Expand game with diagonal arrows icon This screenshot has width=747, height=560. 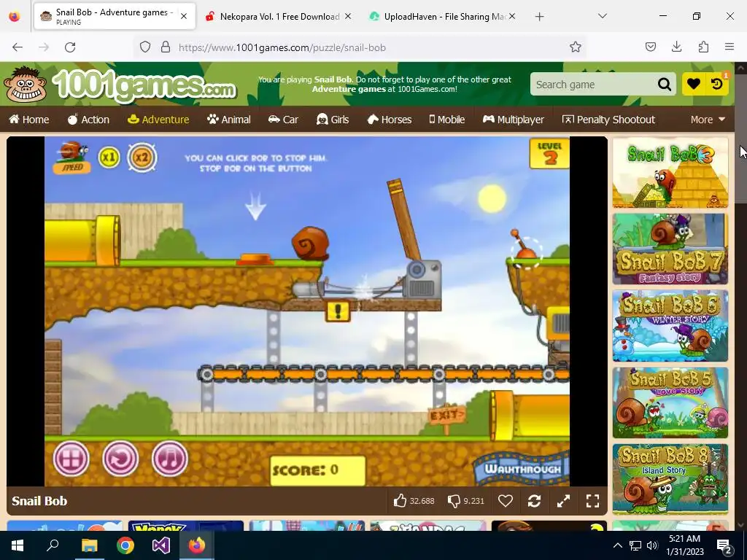click(564, 500)
